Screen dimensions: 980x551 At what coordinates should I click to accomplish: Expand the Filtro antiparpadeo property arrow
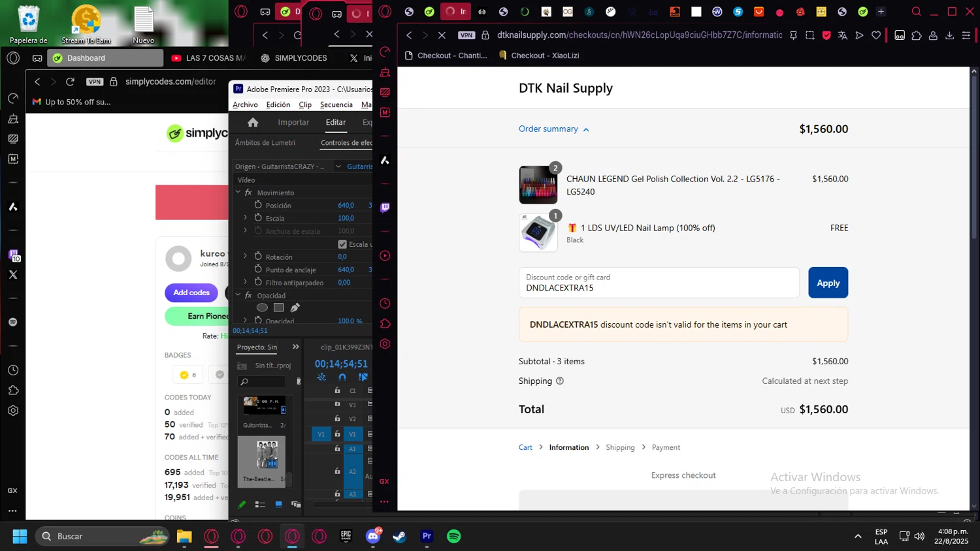pos(246,282)
